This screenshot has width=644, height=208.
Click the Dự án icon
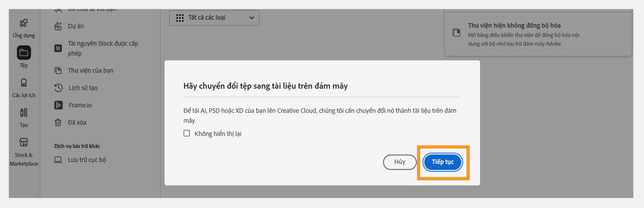tap(58, 26)
